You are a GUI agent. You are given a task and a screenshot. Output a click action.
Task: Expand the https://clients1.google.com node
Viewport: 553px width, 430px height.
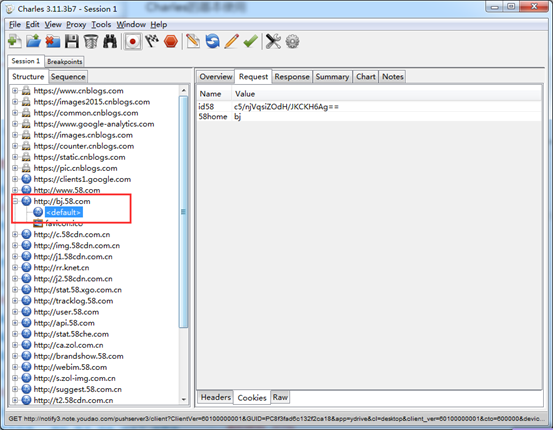point(15,179)
